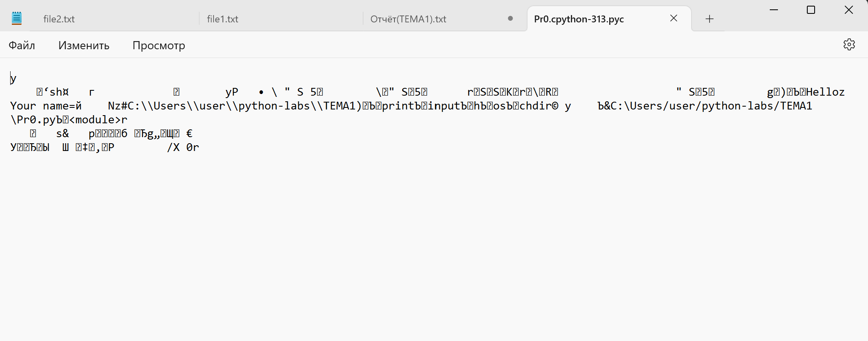Open Notepad settings via gear icon
The image size is (868, 341).
(849, 45)
